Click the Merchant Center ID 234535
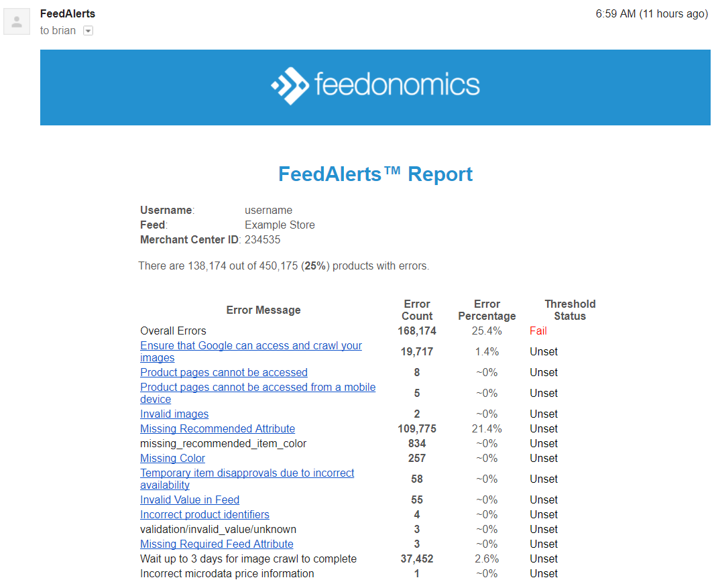The image size is (714, 588). (262, 239)
